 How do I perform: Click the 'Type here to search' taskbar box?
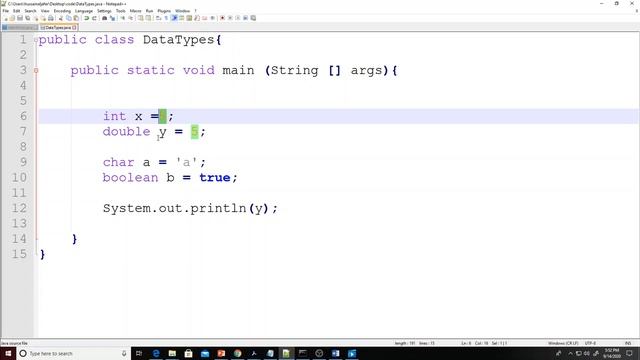click(x=73, y=353)
